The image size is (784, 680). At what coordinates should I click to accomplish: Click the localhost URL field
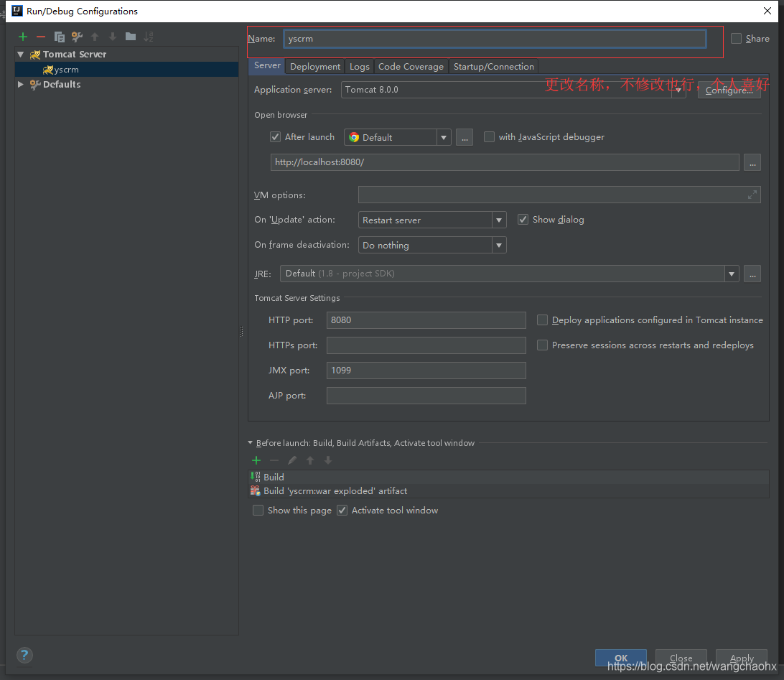[x=505, y=162]
